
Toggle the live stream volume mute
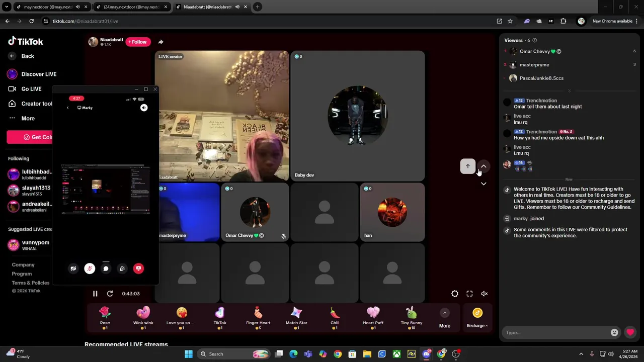coord(484,294)
